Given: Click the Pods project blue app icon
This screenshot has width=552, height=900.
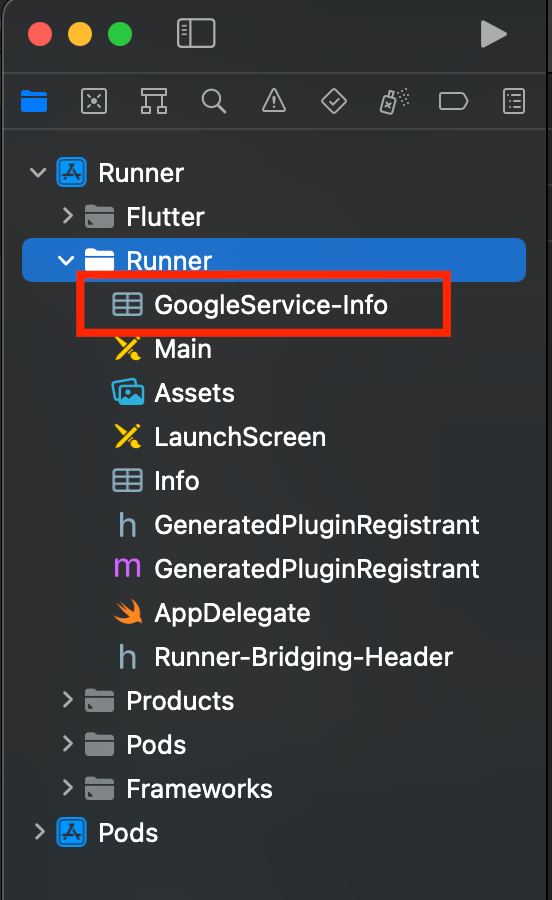Looking at the screenshot, I should (x=72, y=832).
